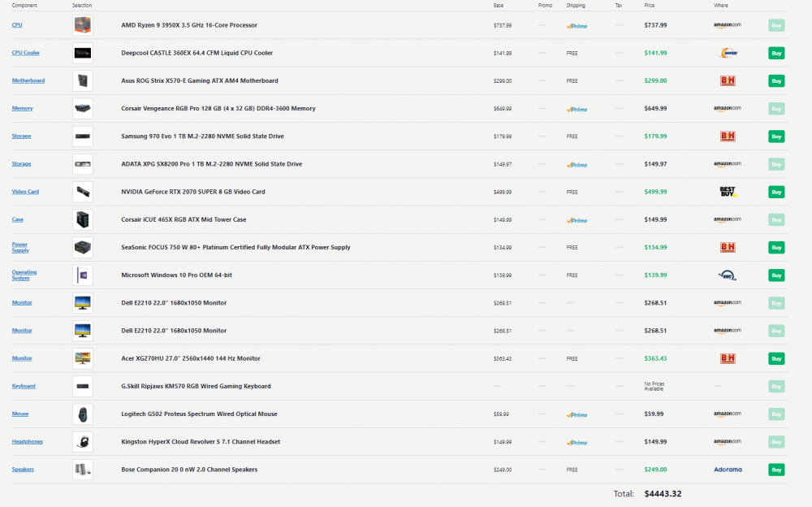Click Amazon logo in Headphones row
The height and width of the screenshot is (507, 812).
point(727,442)
